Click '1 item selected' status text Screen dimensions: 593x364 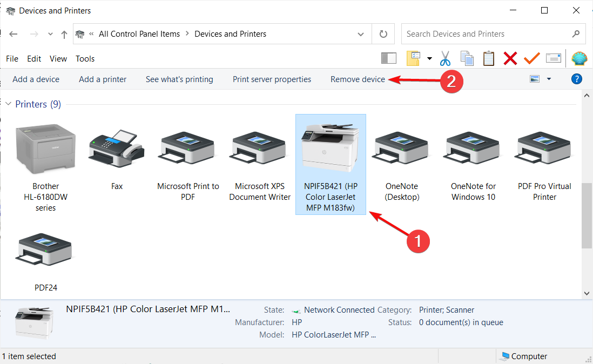click(x=29, y=356)
